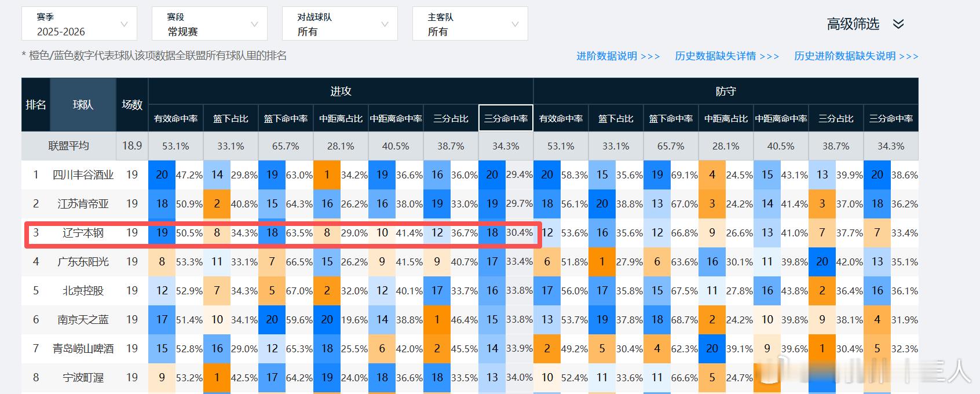The width and height of the screenshot is (980, 394).
Task: Sort by defensive 三分命中率 column
Action: (x=891, y=118)
